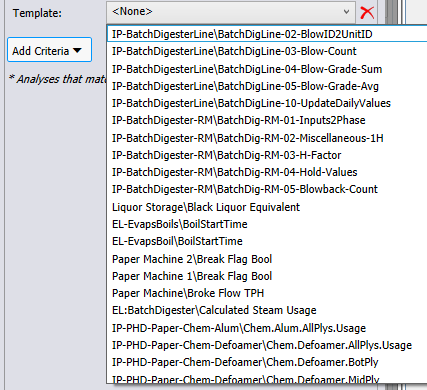427x390 pixels.
Task: Expand the Add Criteria dropdown button
Action: pos(49,50)
